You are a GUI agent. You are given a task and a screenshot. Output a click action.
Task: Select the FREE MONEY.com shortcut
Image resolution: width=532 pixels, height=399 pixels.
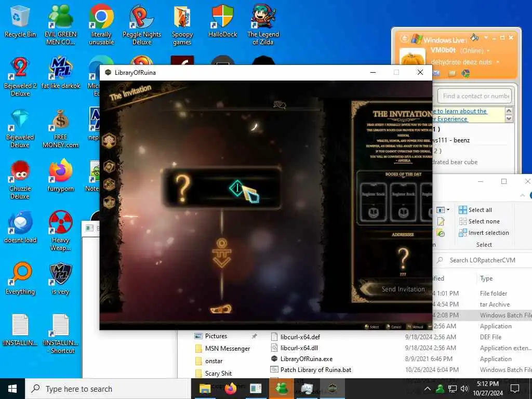point(60,128)
